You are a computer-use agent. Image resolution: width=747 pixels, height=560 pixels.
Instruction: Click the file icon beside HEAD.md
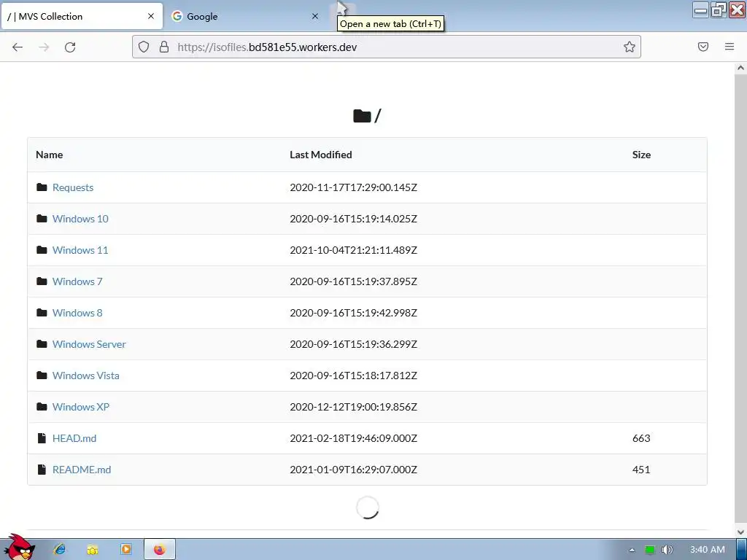tap(42, 438)
